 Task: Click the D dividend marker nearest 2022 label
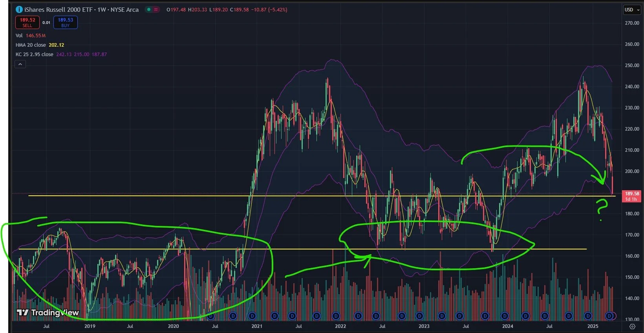click(336, 316)
